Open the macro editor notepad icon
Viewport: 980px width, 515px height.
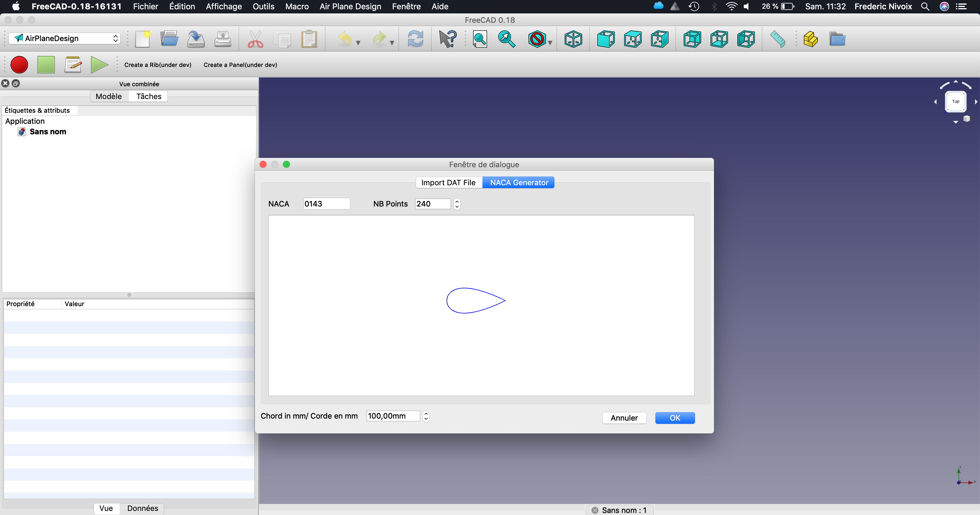click(73, 65)
